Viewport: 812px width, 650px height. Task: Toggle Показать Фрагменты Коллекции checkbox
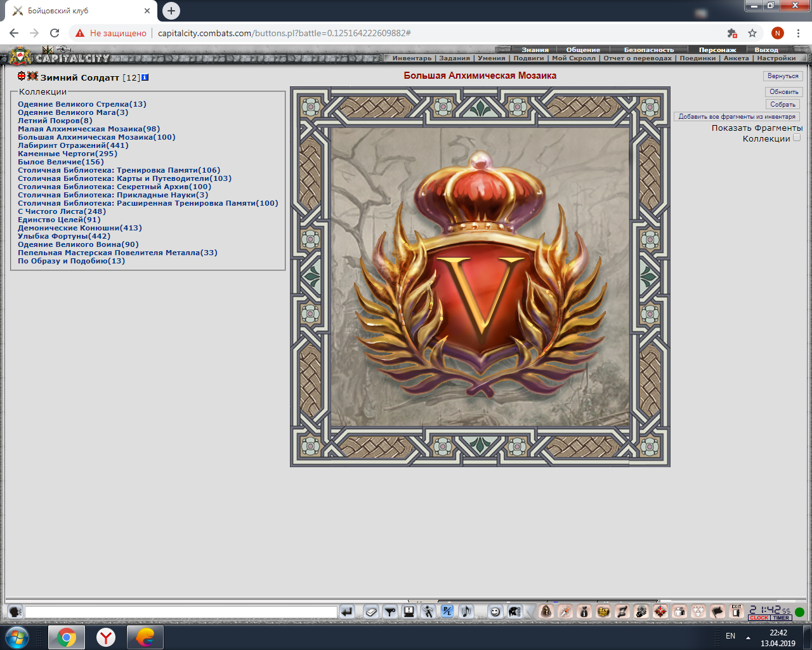click(797, 137)
